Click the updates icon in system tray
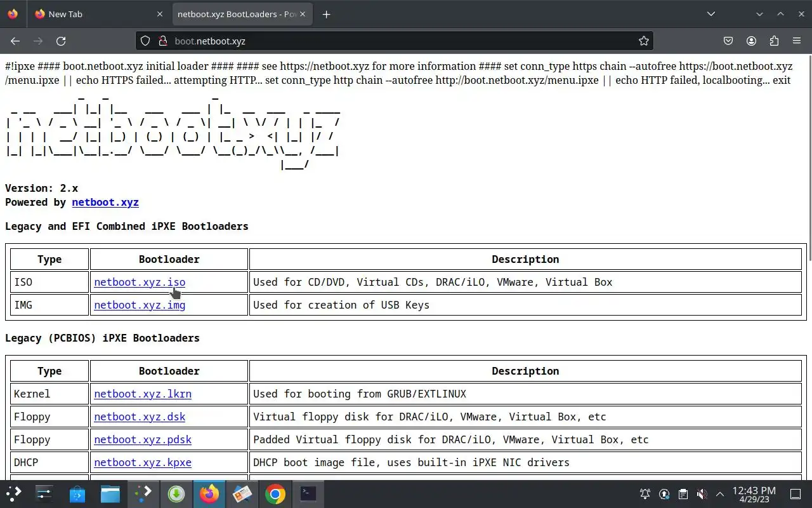The width and height of the screenshot is (812, 508). coord(664,494)
